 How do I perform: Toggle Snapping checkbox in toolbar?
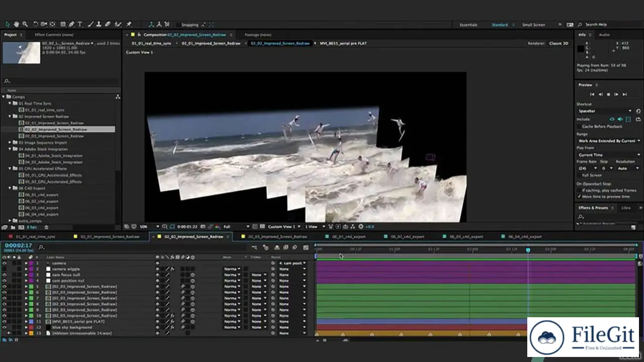(x=178, y=25)
